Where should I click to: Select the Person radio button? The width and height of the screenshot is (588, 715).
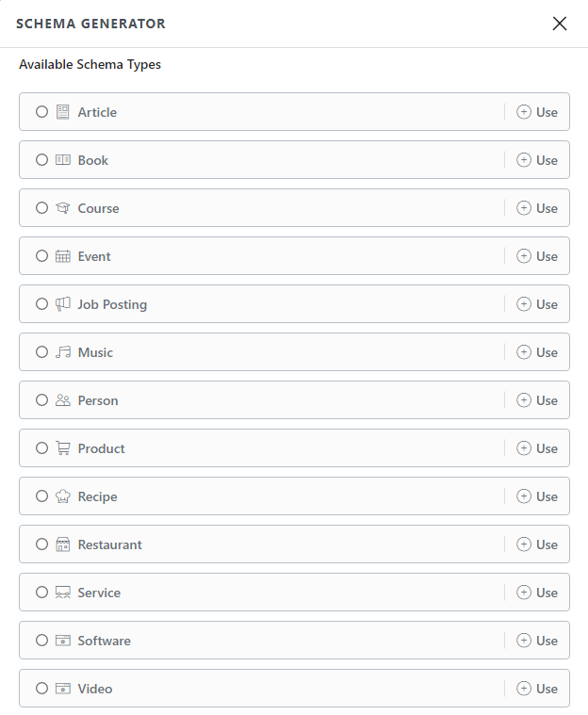coord(42,400)
